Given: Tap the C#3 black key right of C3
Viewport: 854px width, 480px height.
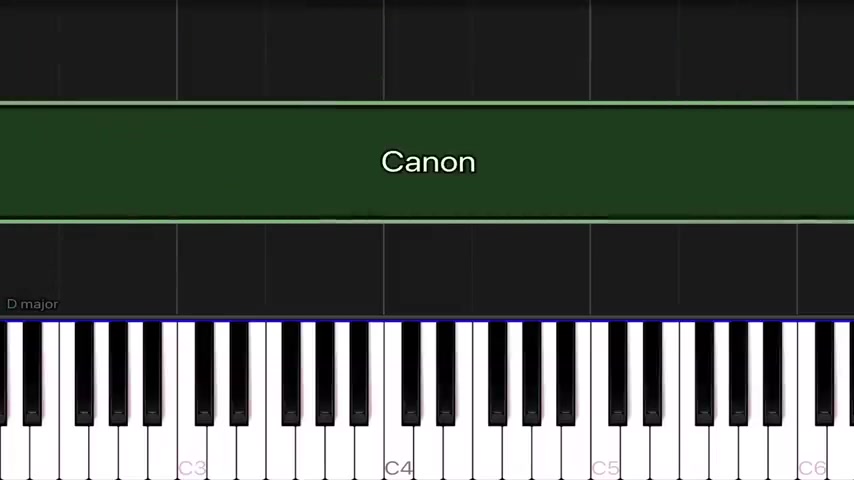Looking at the screenshot, I should point(204,373).
